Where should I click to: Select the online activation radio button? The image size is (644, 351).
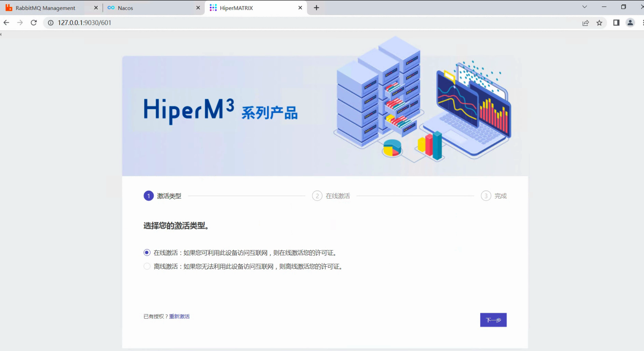pos(147,253)
